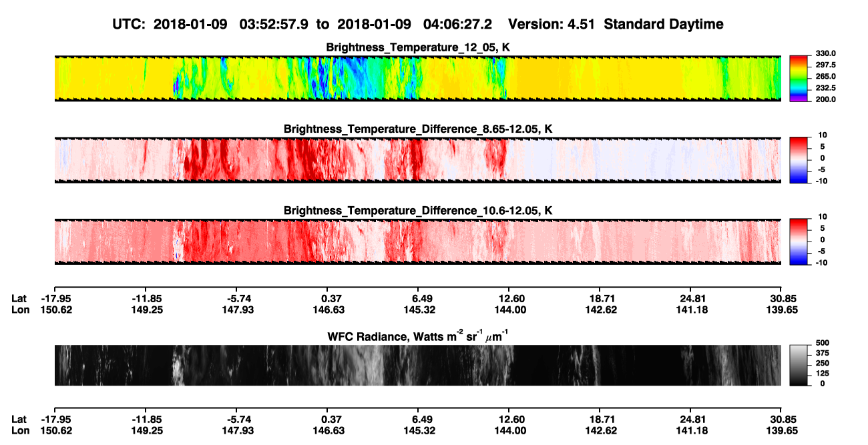
Task: Click longitude 141.18 on the bottom-most axis
Action: pos(692,431)
